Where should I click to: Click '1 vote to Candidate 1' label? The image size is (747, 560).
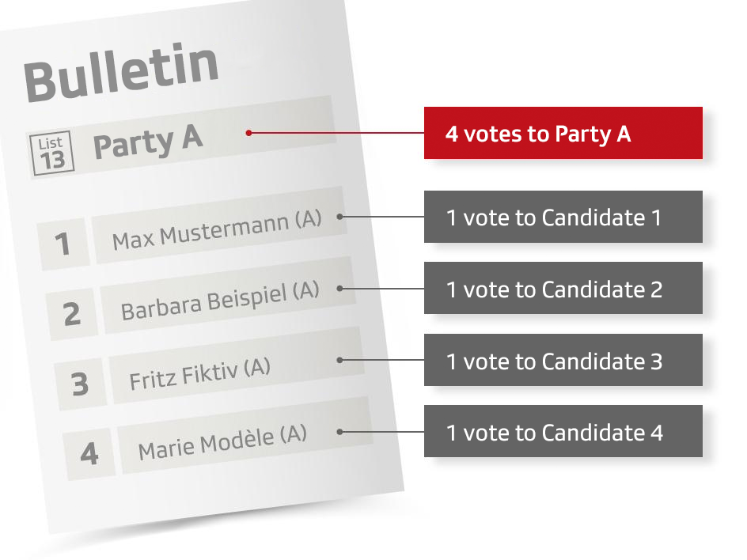563,217
